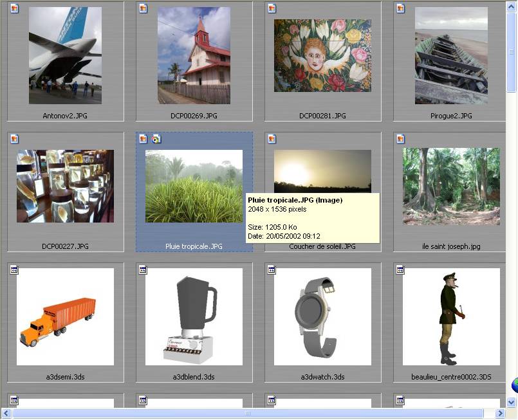Click the image-type icon above the DCP00227.JPG thumbnail
The height and width of the screenshot is (420, 518).
click(x=15, y=139)
